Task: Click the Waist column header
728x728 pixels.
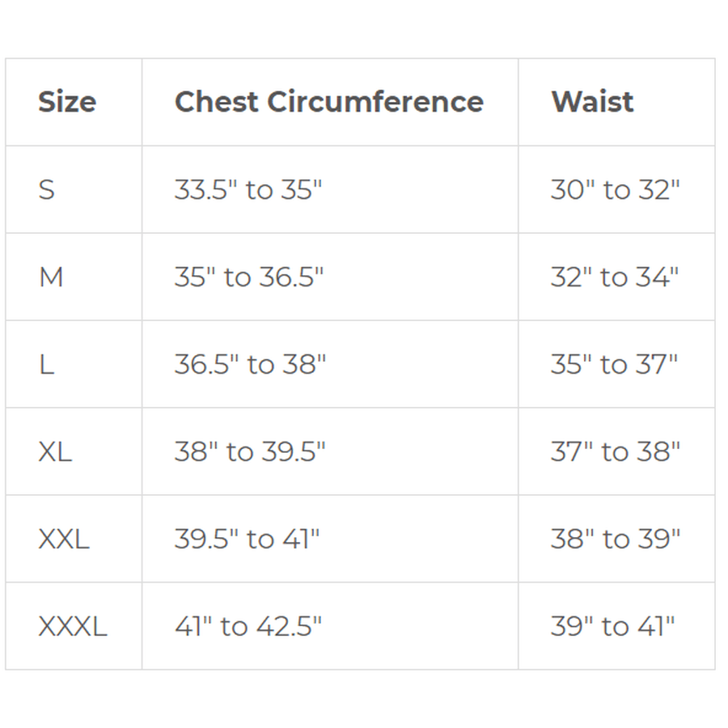Action: tap(592, 102)
